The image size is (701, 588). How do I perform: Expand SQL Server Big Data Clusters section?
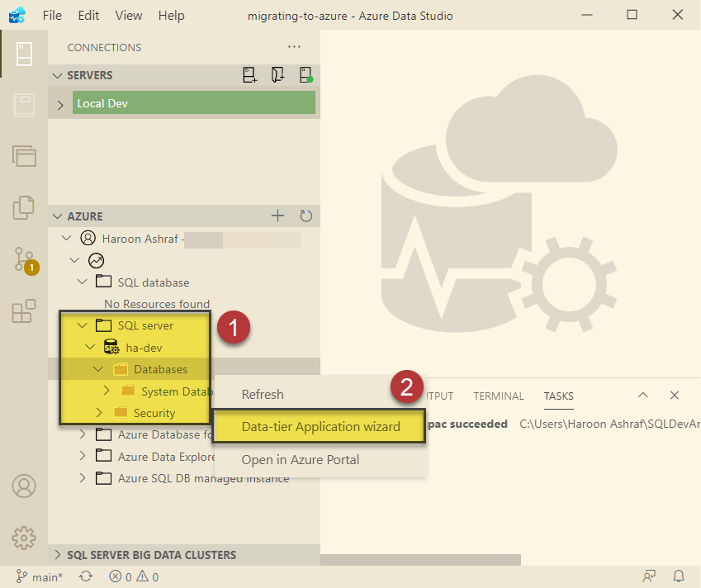(57, 555)
